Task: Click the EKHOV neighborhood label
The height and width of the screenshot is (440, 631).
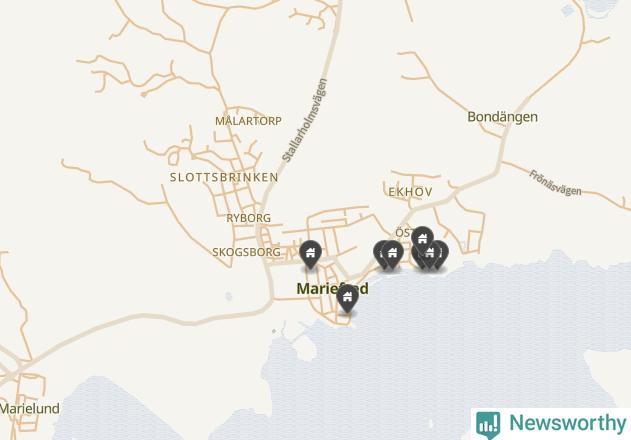Action: pyautogui.click(x=410, y=192)
